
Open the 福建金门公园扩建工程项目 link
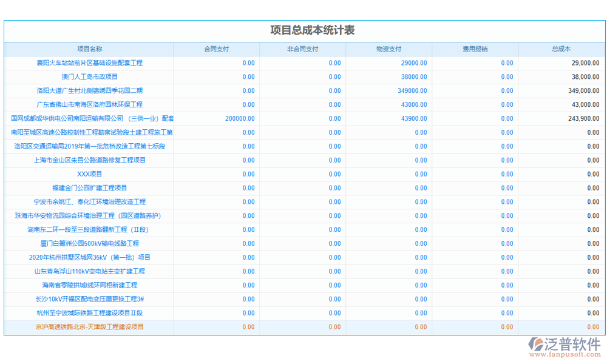click(89, 188)
